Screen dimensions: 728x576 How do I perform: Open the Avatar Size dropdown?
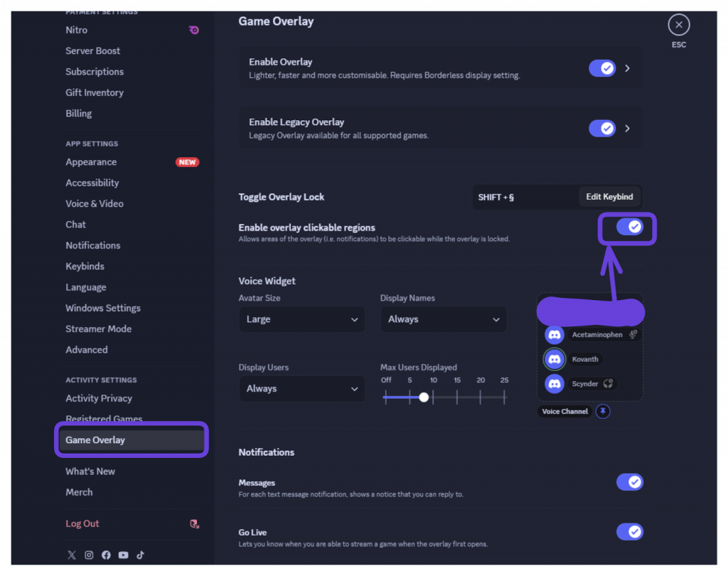click(x=301, y=319)
